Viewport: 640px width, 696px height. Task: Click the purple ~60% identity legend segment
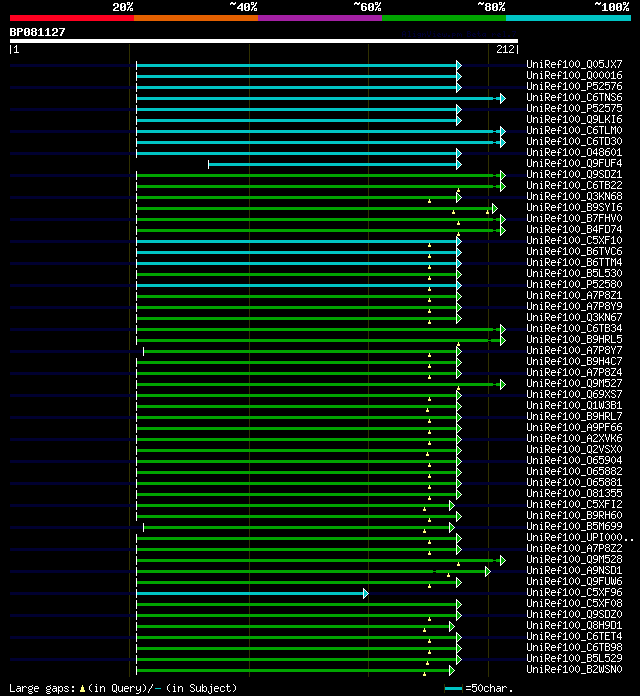[320, 18]
